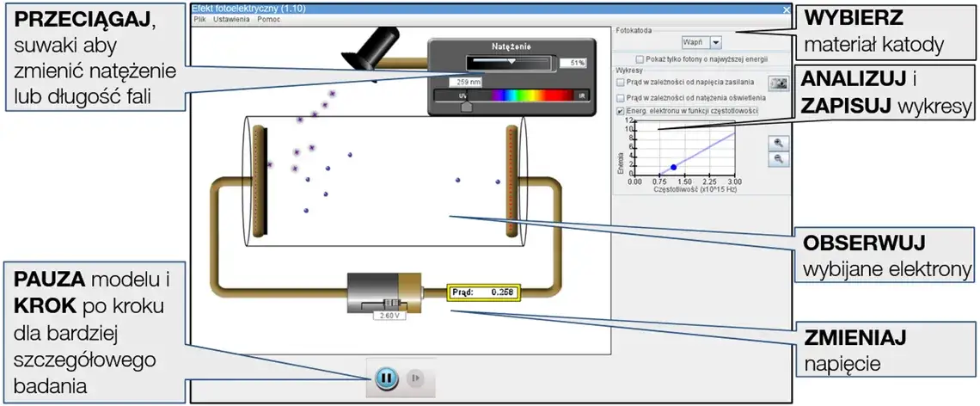
Task: Click the blue data point on graph
Action: pyautogui.click(x=673, y=167)
